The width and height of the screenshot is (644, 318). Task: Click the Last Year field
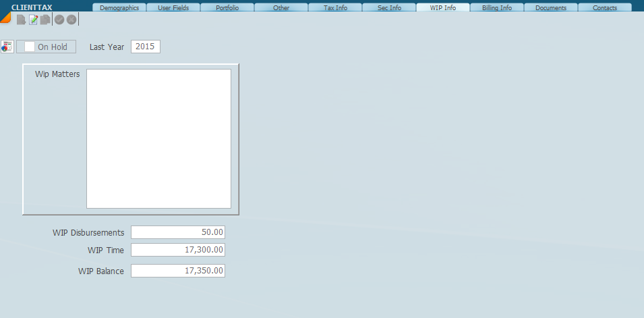pyautogui.click(x=145, y=47)
